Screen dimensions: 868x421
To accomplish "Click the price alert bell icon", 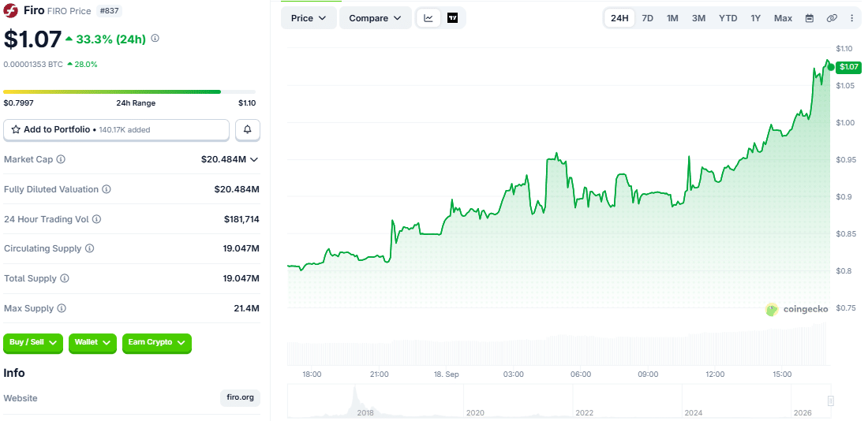I will [x=248, y=129].
